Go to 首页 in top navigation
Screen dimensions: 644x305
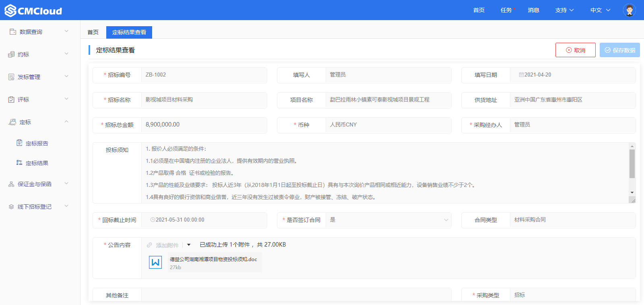point(479,10)
